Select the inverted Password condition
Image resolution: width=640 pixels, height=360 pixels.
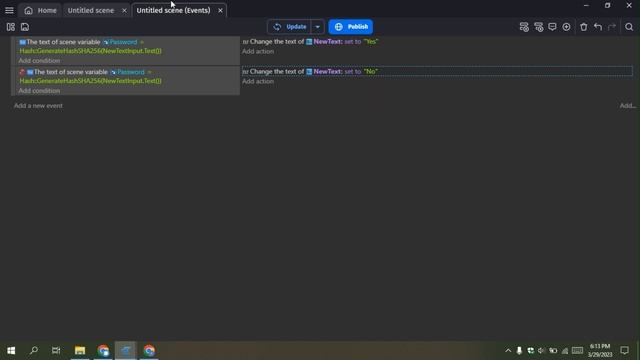click(90, 76)
